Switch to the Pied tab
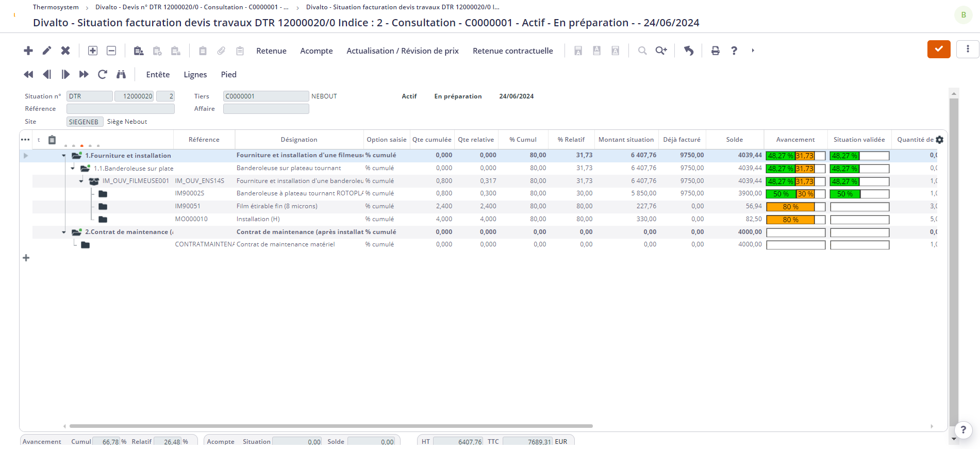This screenshot has width=980, height=449. click(x=229, y=74)
